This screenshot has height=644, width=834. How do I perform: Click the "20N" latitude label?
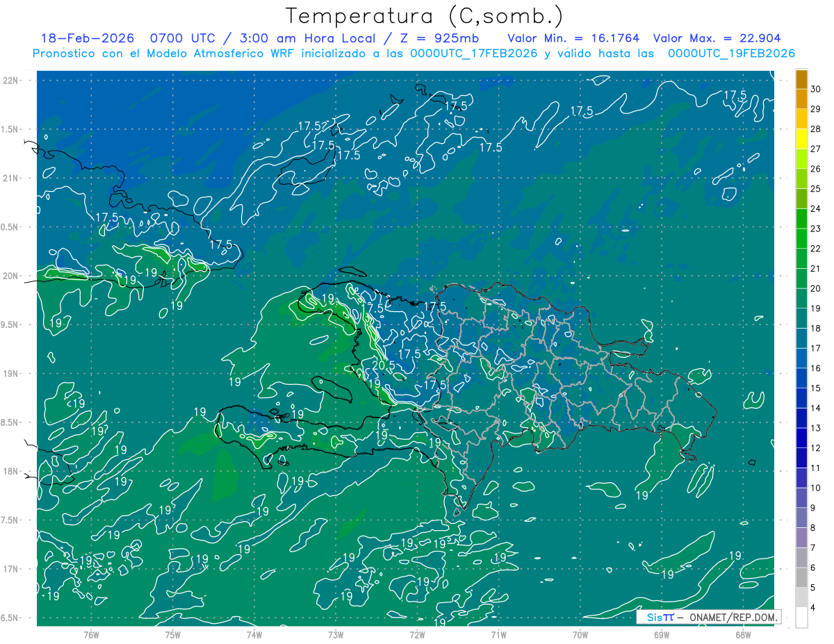point(10,276)
